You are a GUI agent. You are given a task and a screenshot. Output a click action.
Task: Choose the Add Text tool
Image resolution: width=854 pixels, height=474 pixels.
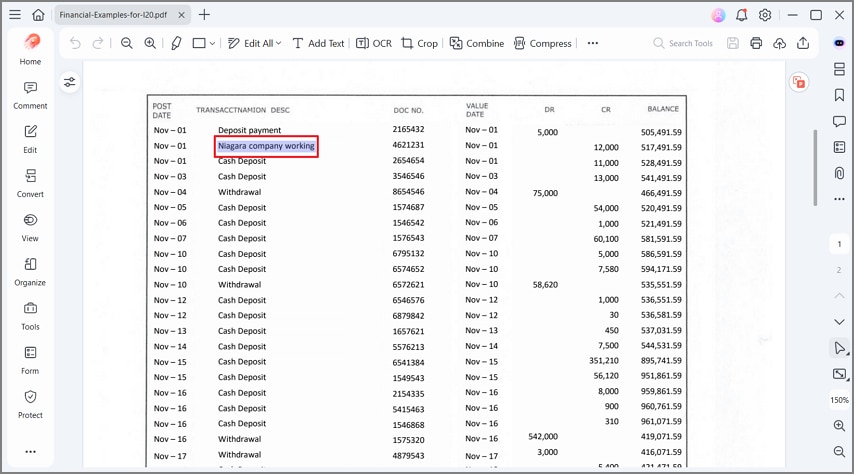[319, 43]
